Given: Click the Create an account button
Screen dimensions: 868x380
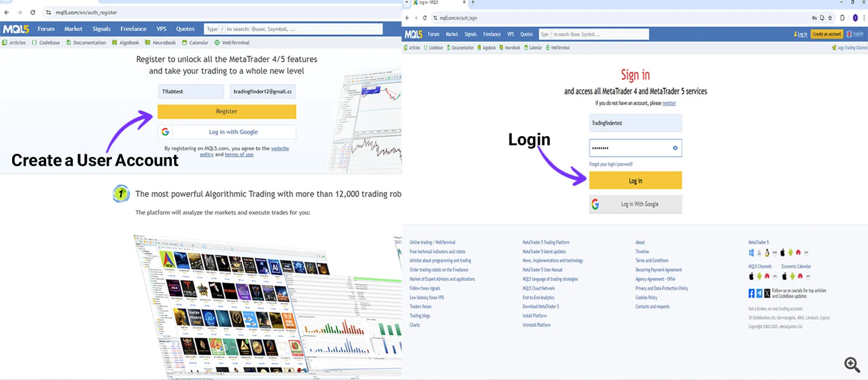Looking at the screenshot, I should coord(827,34).
